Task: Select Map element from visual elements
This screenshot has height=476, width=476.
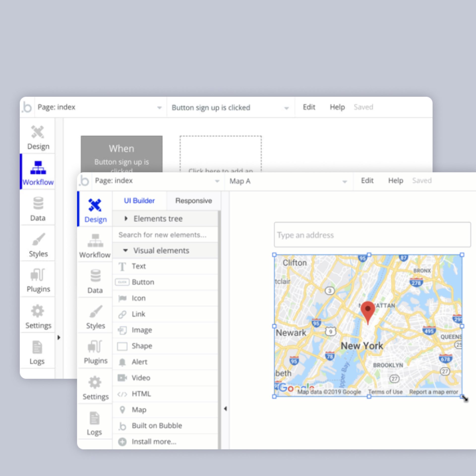Action: (x=139, y=410)
